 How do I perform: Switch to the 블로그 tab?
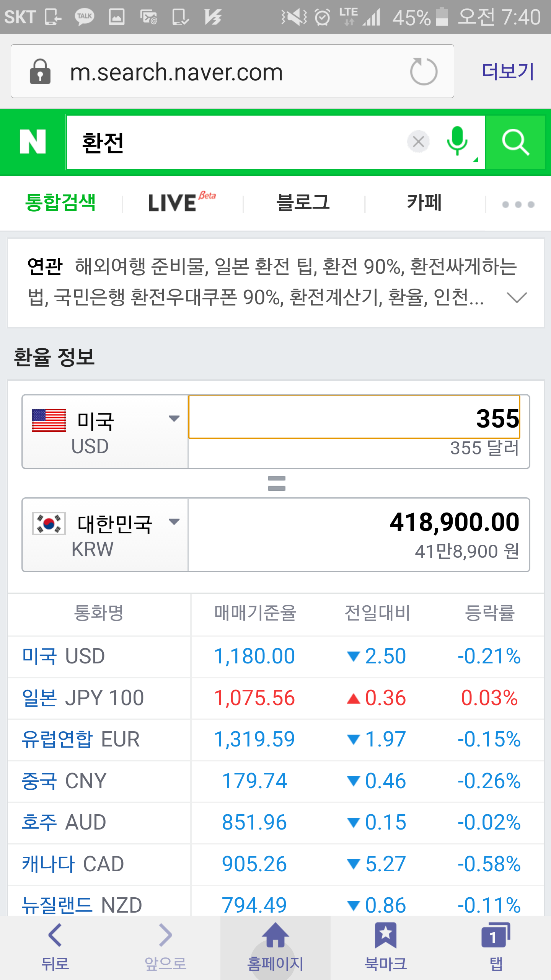tap(303, 203)
